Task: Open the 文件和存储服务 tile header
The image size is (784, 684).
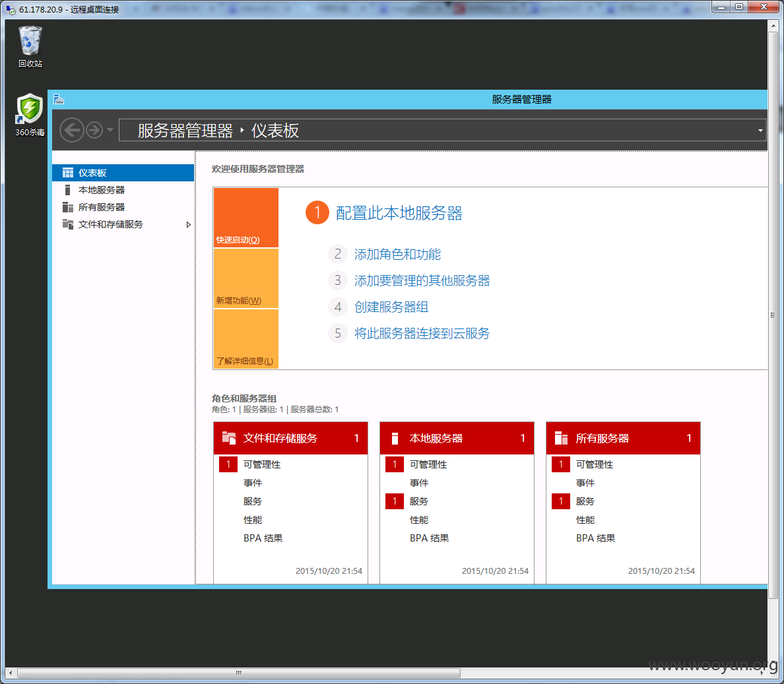Action: pos(290,438)
